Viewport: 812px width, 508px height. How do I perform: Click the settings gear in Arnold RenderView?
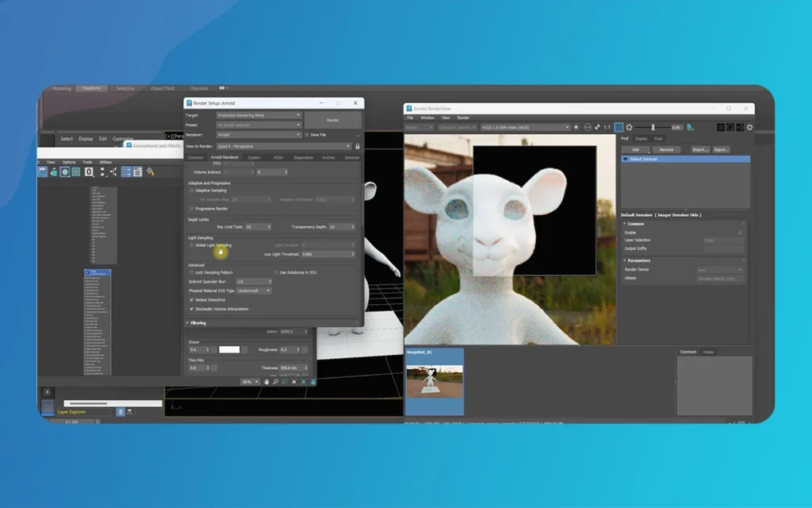point(749,127)
